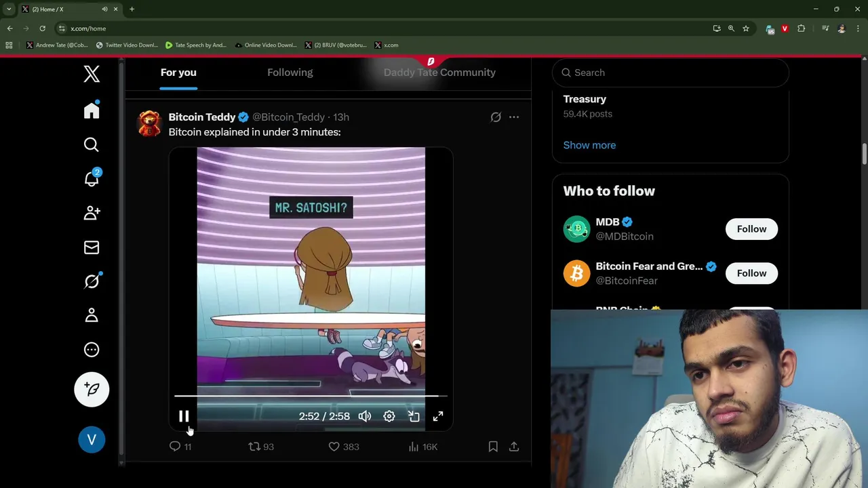Open (2) BRUV bookmark
Screen dimensions: 868x488
[x=336, y=45]
